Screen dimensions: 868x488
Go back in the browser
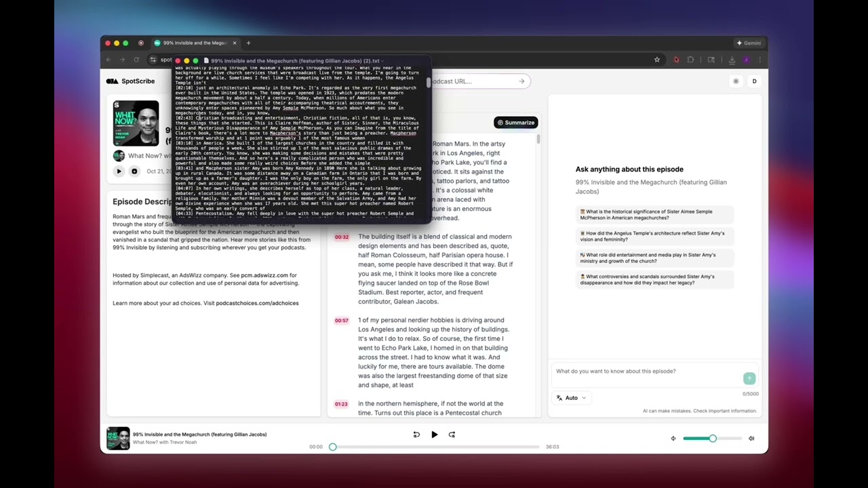point(108,60)
